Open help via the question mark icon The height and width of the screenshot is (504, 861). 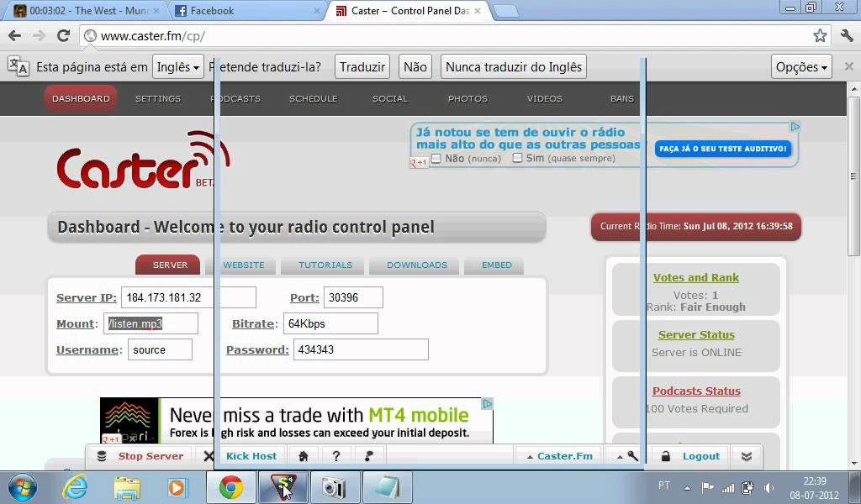336,456
